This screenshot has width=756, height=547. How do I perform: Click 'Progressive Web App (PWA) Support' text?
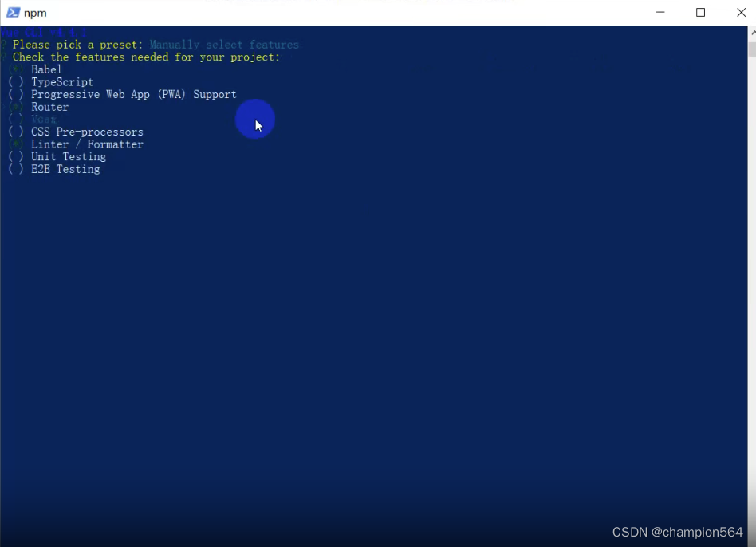[x=133, y=94]
